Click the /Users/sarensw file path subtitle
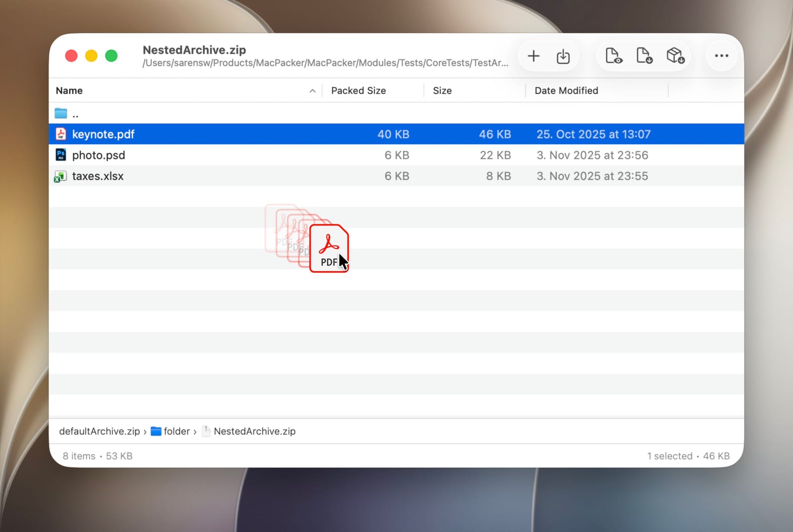Image resolution: width=793 pixels, height=532 pixels. [x=325, y=63]
